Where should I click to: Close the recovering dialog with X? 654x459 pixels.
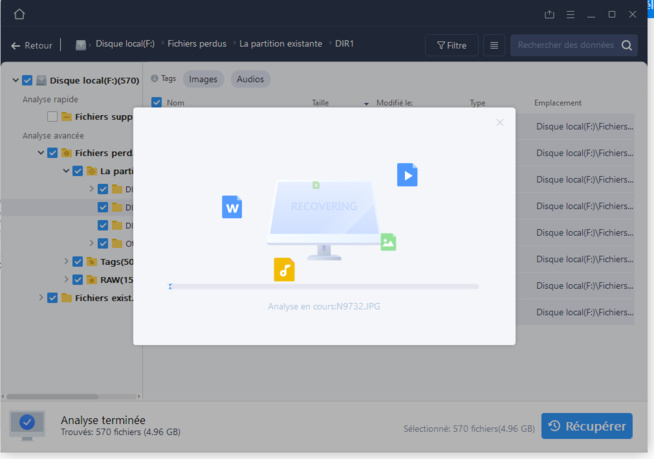coord(500,122)
